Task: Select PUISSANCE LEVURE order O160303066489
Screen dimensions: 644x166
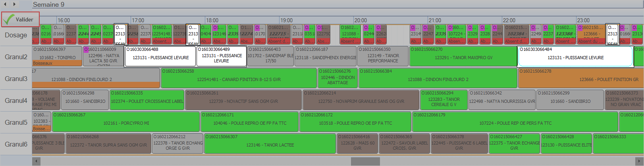Action: (222, 56)
